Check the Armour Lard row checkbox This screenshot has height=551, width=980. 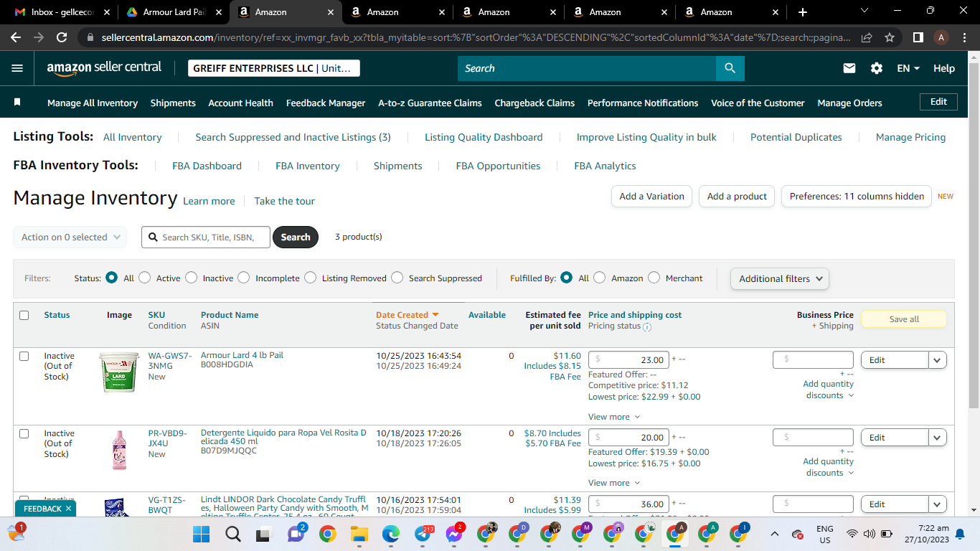pos(24,356)
